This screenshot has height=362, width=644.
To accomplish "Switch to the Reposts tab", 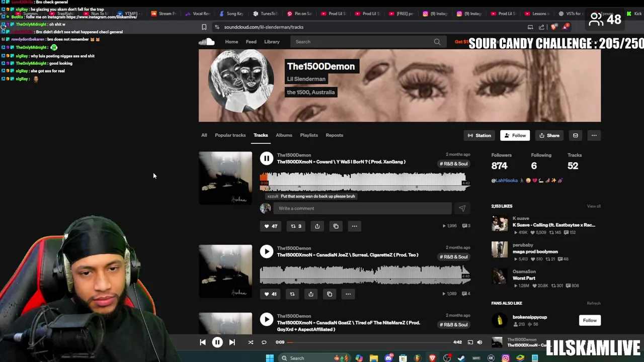I will [x=335, y=135].
